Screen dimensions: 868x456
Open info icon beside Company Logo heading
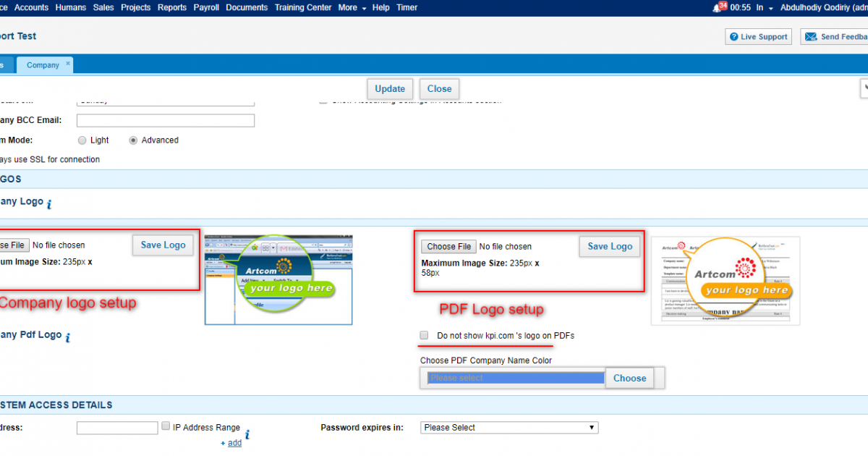[49, 206]
